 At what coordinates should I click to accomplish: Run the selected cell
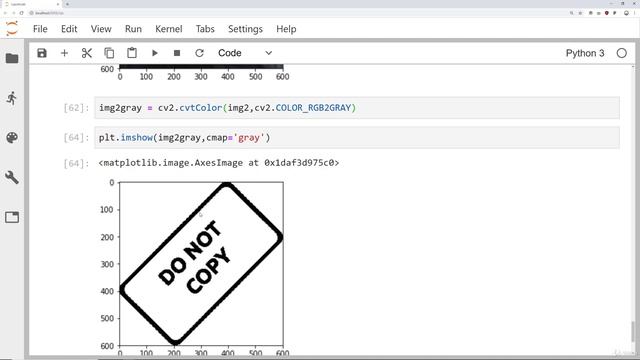coord(155,53)
